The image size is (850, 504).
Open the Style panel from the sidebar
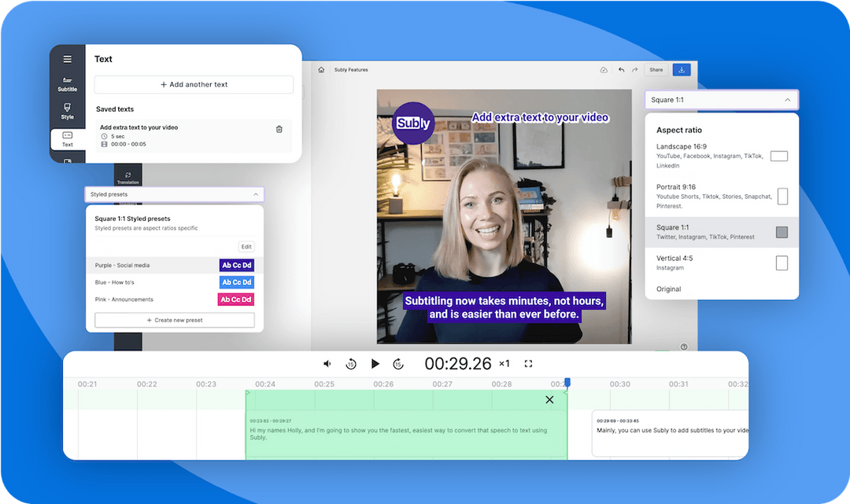point(67,111)
